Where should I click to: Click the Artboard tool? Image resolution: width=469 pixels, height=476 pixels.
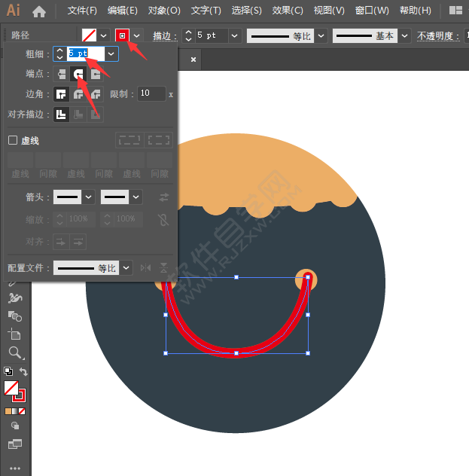click(x=14, y=334)
